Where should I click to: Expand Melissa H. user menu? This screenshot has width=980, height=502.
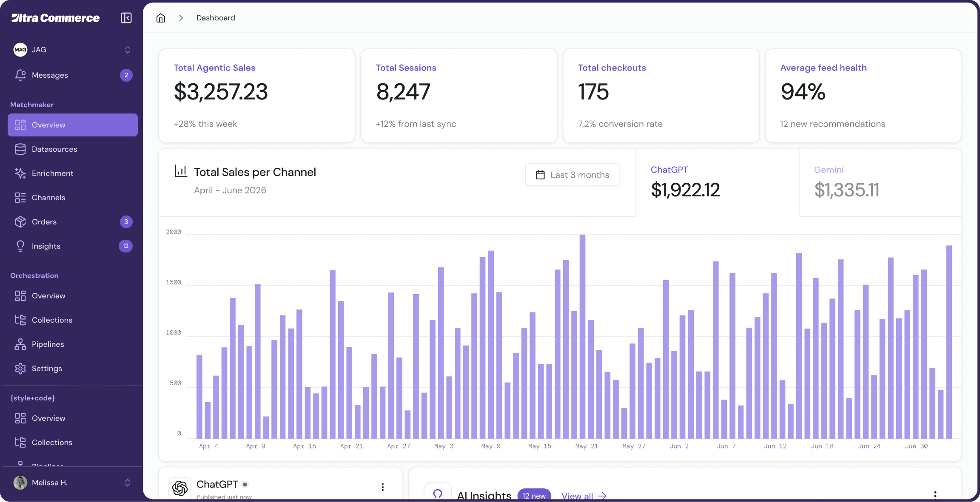click(127, 482)
